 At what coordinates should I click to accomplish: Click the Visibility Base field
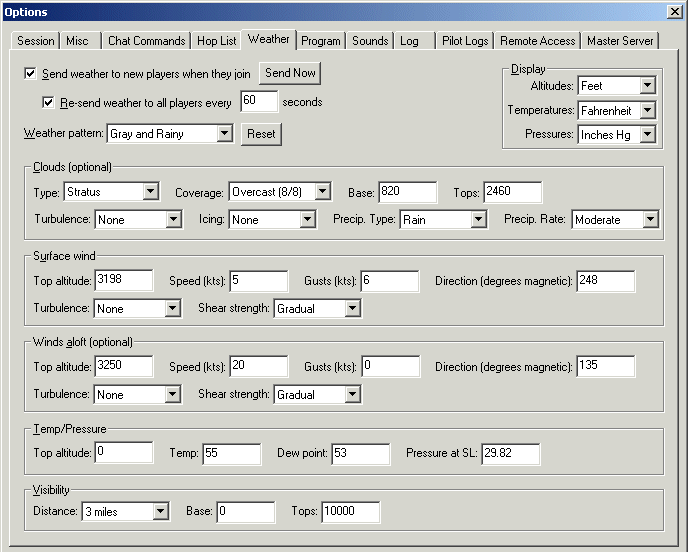pyautogui.click(x=246, y=512)
